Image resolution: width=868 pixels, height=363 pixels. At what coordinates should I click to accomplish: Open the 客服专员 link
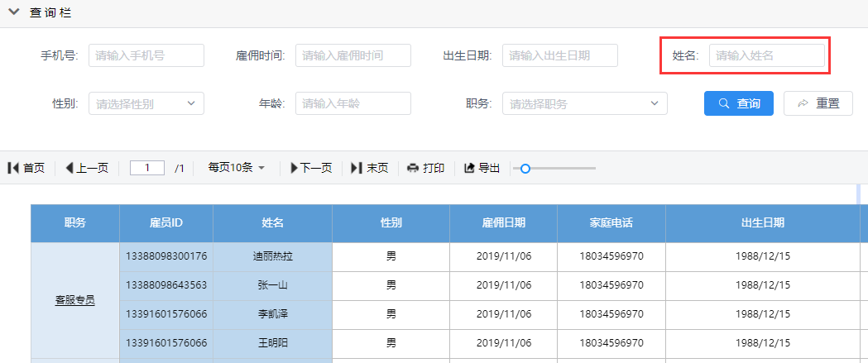pyautogui.click(x=74, y=300)
